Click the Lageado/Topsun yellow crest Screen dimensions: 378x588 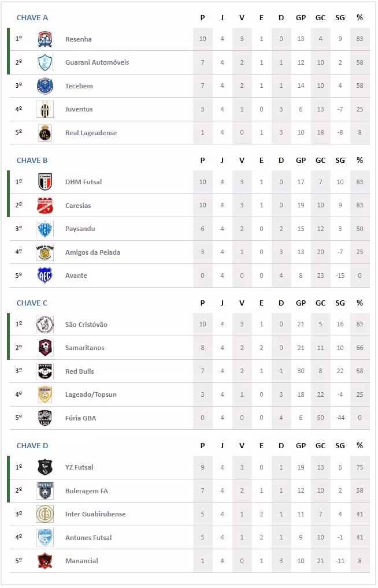click(45, 395)
